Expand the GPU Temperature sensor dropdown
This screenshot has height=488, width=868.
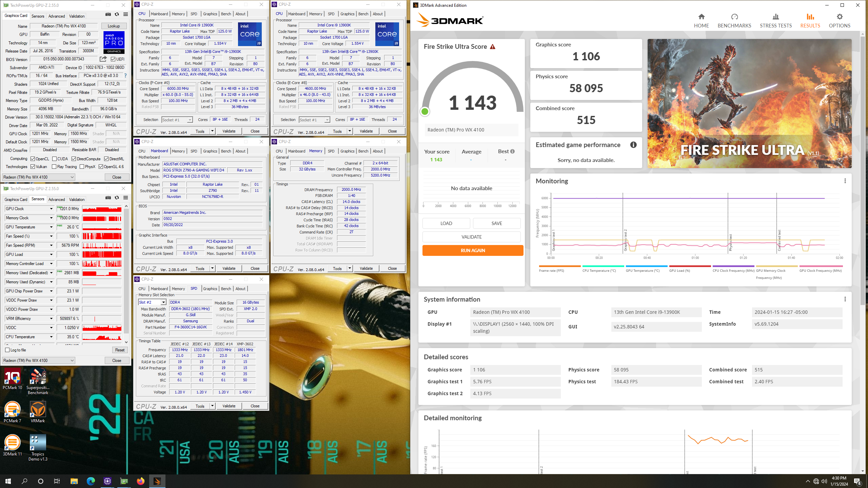(51, 227)
